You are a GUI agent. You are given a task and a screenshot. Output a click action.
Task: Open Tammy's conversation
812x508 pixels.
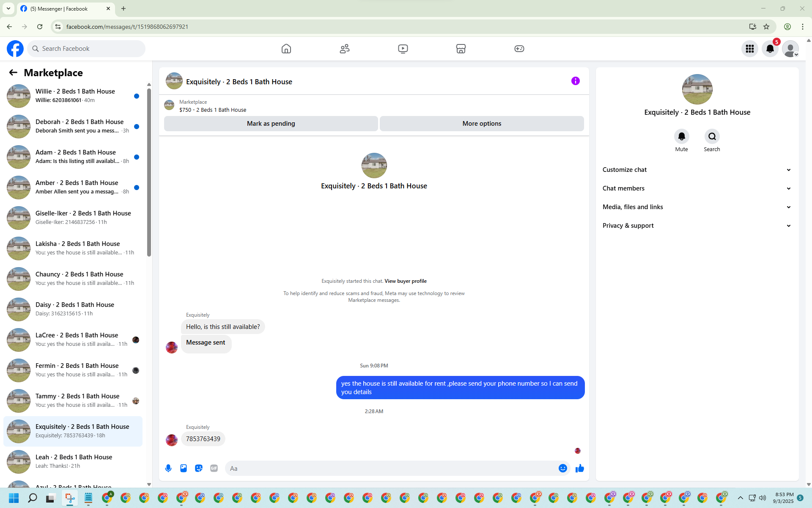click(x=73, y=401)
